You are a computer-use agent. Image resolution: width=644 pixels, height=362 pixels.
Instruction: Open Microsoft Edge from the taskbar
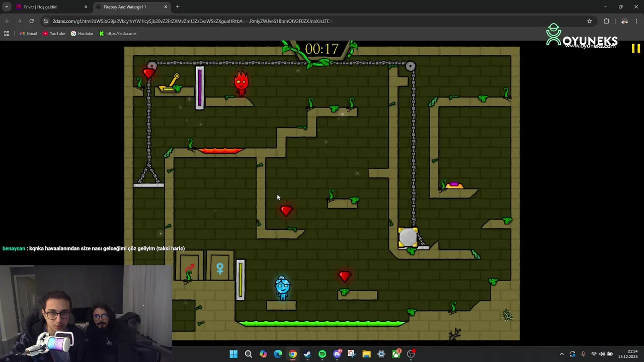click(x=278, y=354)
